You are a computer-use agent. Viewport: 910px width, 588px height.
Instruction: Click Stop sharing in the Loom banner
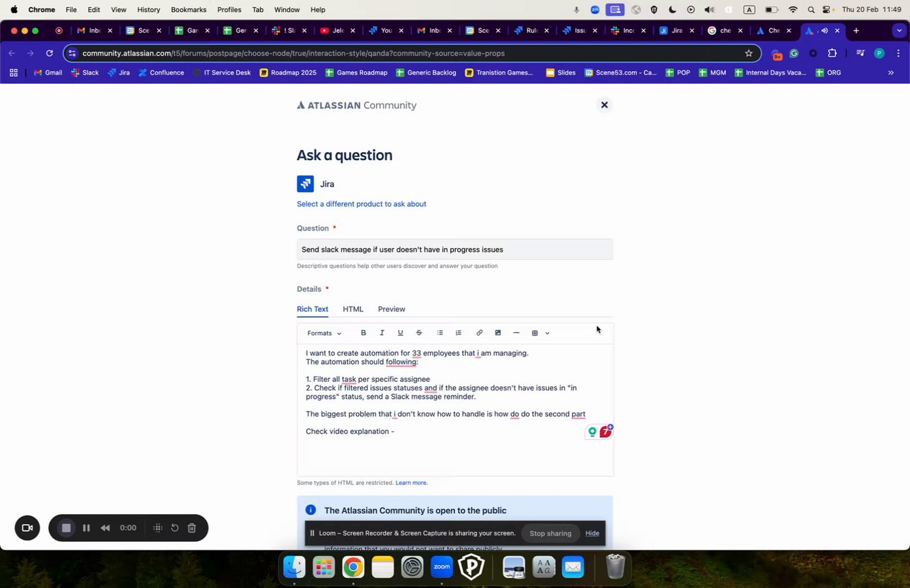(550, 533)
